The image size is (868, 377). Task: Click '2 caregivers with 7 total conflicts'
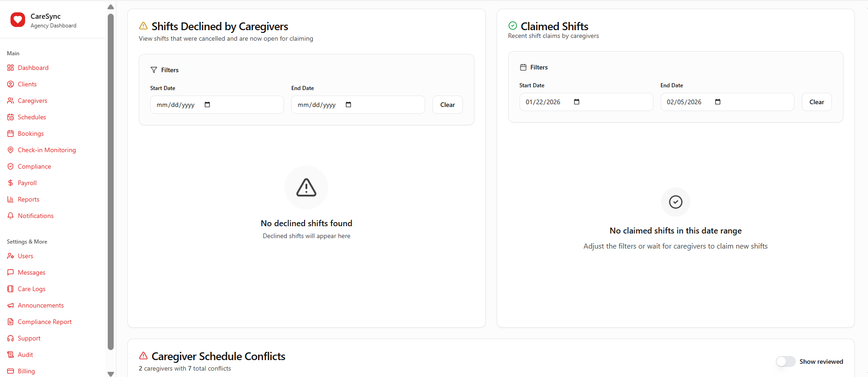coord(185,368)
